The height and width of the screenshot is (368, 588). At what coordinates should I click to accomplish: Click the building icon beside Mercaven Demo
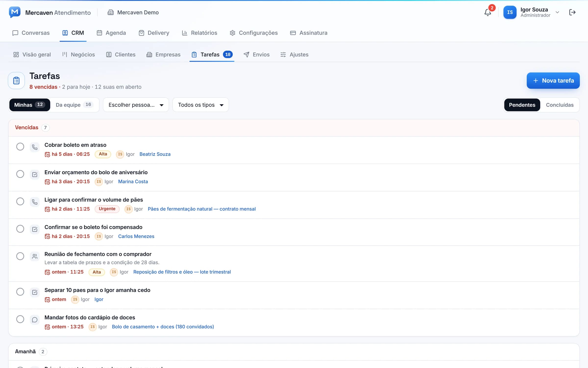point(110,12)
